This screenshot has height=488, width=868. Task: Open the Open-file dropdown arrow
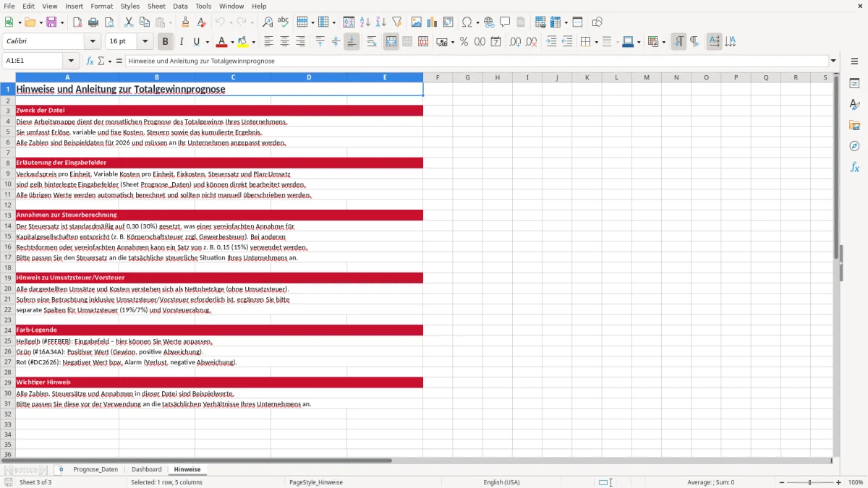[40, 22]
